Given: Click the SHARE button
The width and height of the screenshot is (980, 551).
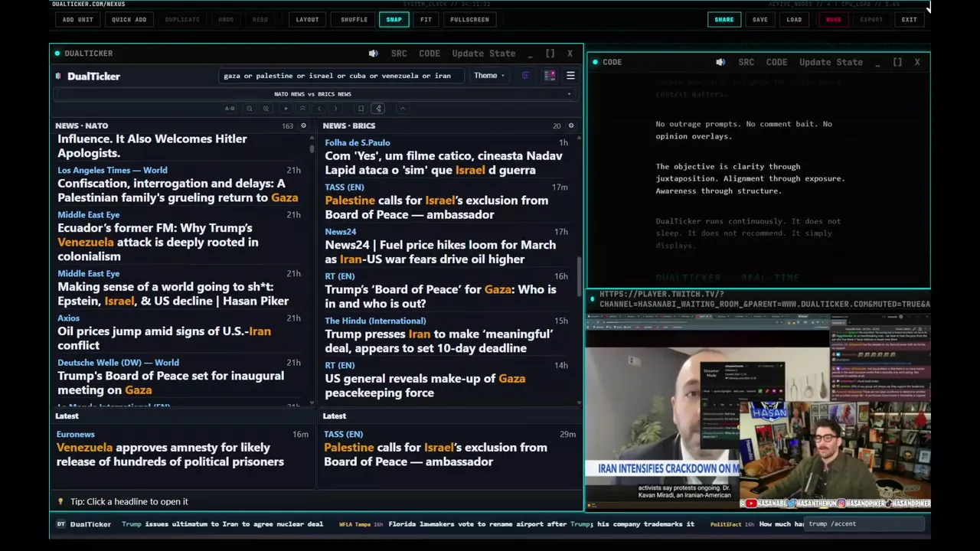Looking at the screenshot, I should pyautogui.click(x=724, y=19).
